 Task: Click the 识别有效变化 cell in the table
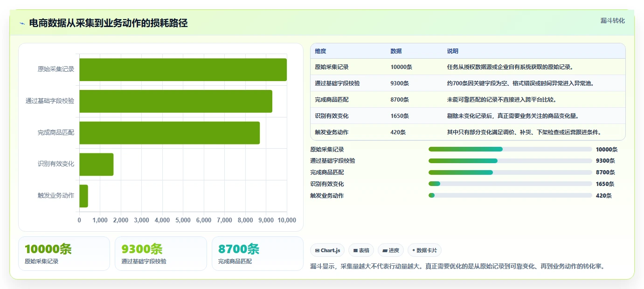[332, 116]
